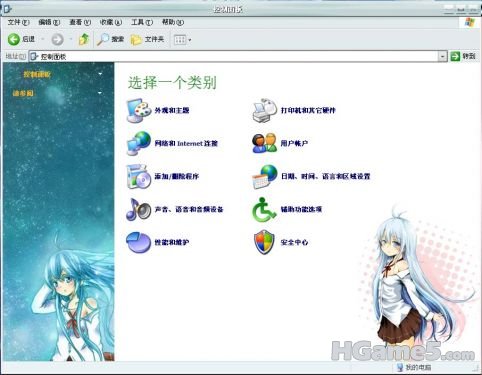The height and width of the screenshot is (375, 482).
Task: Open 日期、时间、语言和区域设置 link
Action: [x=326, y=176]
